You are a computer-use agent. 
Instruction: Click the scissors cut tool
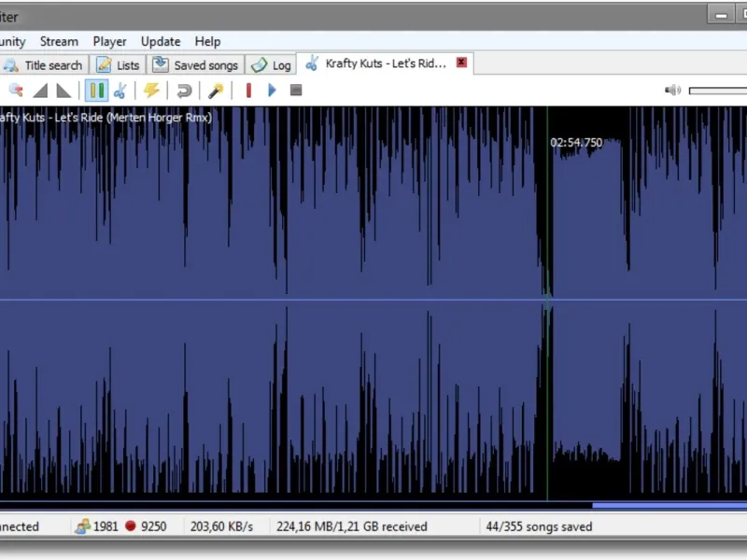(120, 91)
